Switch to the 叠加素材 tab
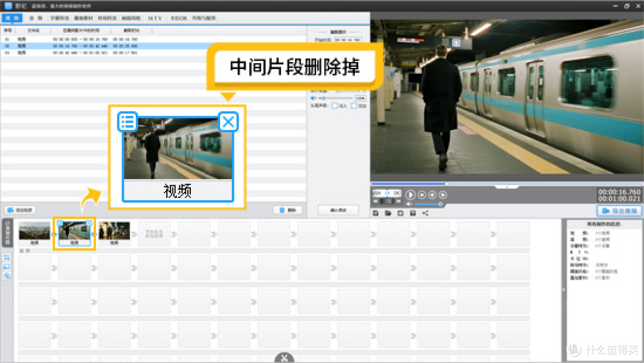 [x=83, y=18]
